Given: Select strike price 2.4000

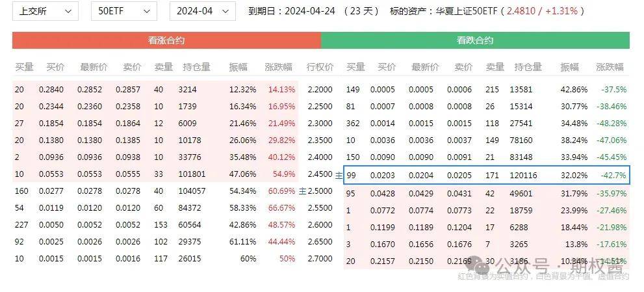Looking at the screenshot, I should point(320,157).
